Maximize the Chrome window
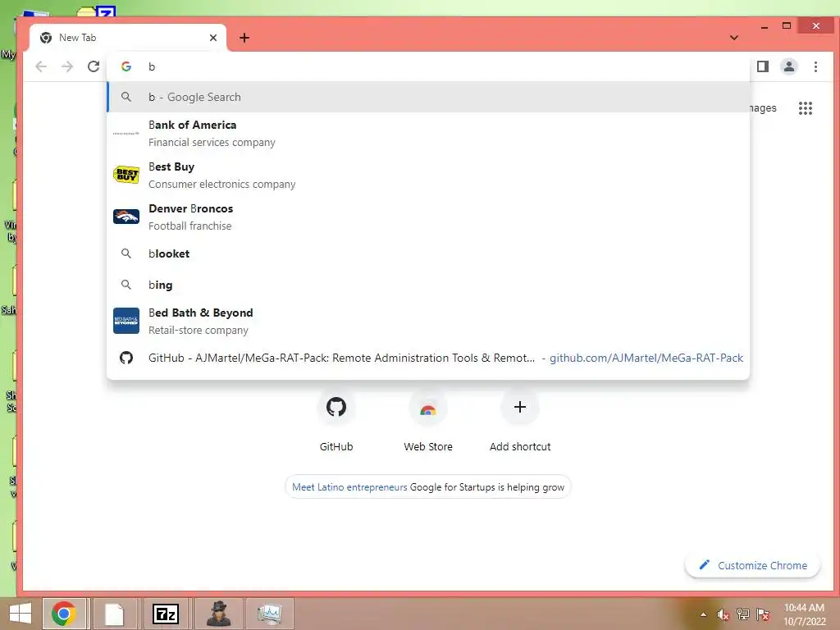This screenshot has width=840, height=630. coord(787,25)
